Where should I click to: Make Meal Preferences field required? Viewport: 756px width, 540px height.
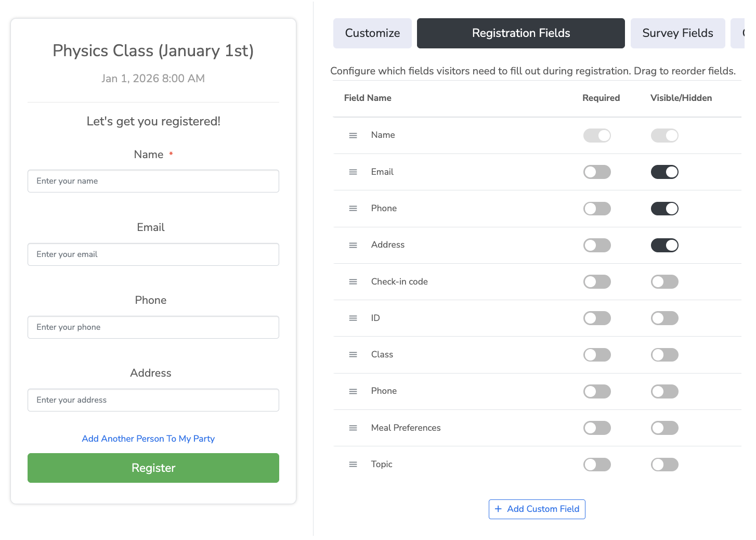[x=596, y=428]
